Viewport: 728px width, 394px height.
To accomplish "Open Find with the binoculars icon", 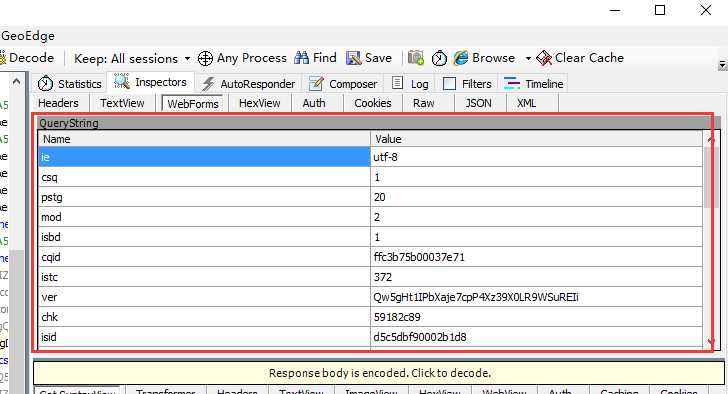I will pyautogui.click(x=301, y=58).
